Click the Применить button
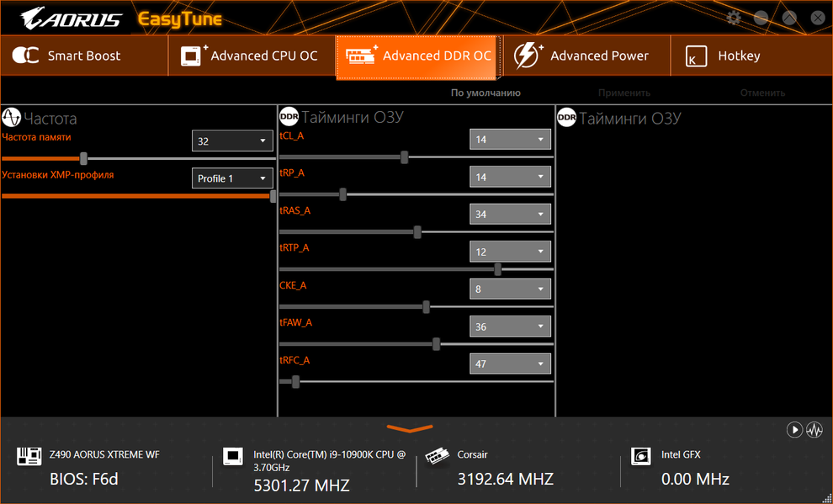833x504 pixels. [x=624, y=93]
